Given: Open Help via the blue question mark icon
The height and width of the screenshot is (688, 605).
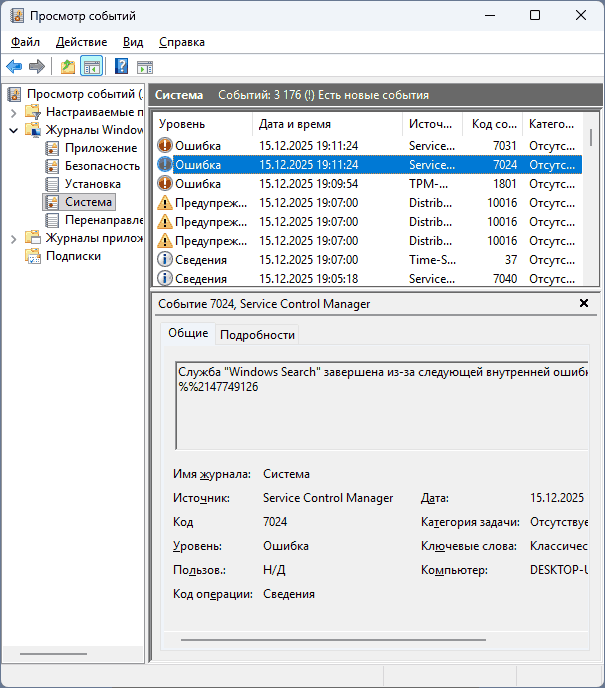Looking at the screenshot, I should coord(121,67).
